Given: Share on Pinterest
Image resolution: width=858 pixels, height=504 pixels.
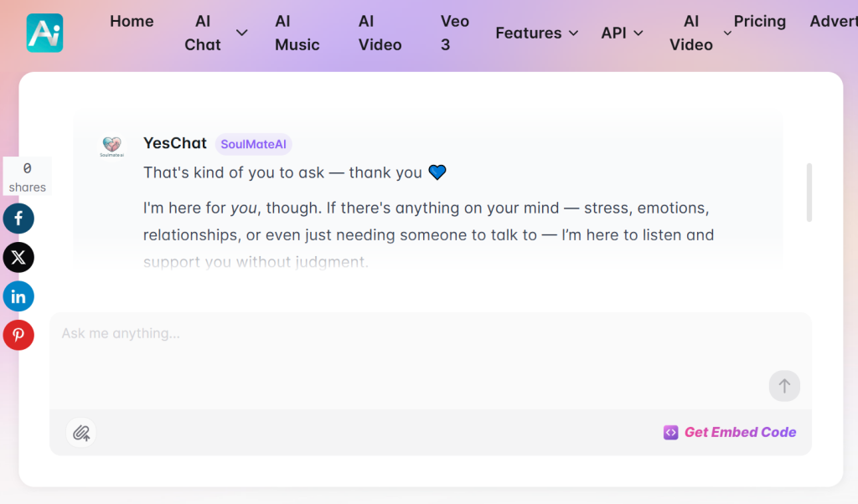Looking at the screenshot, I should pos(18,335).
